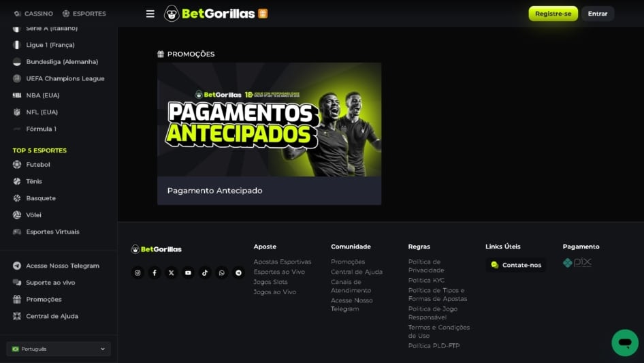Open Central de Ajuda footer link

pyautogui.click(x=357, y=272)
